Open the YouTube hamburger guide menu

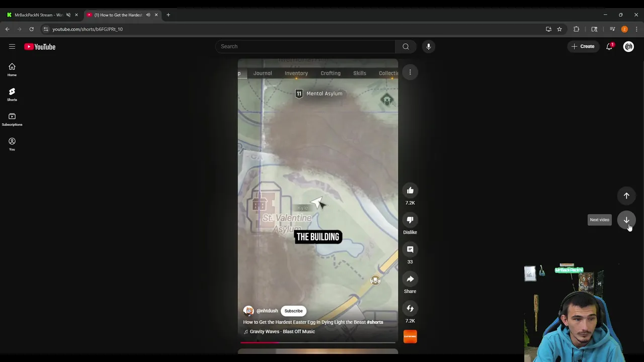12,47
